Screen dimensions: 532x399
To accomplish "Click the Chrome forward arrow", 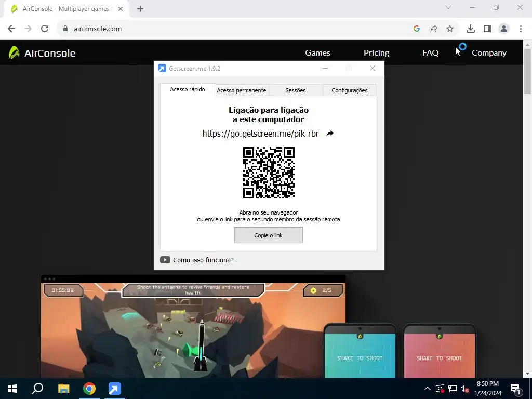I will coord(28,29).
